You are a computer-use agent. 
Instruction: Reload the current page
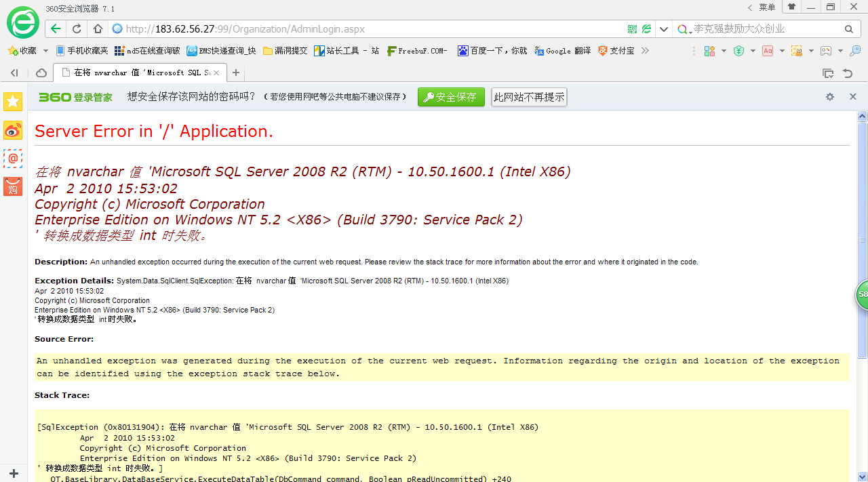77,29
